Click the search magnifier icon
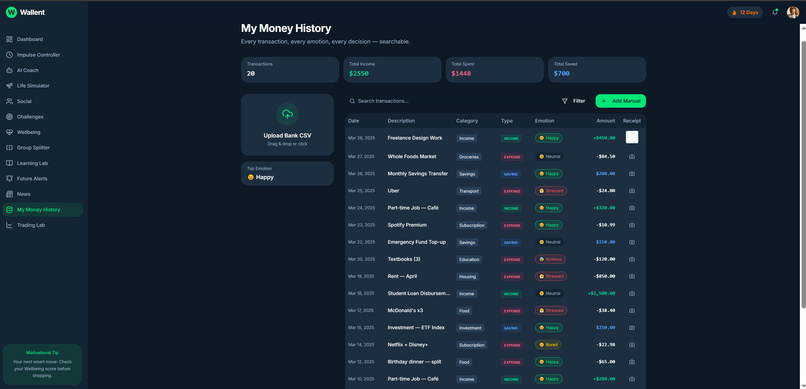 point(352,101)
